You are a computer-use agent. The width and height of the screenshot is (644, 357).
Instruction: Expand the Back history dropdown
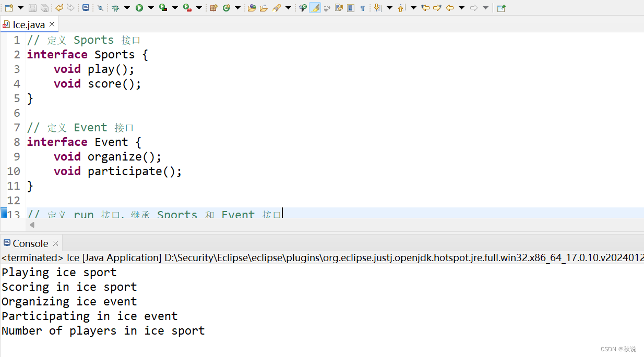point(461,8)
